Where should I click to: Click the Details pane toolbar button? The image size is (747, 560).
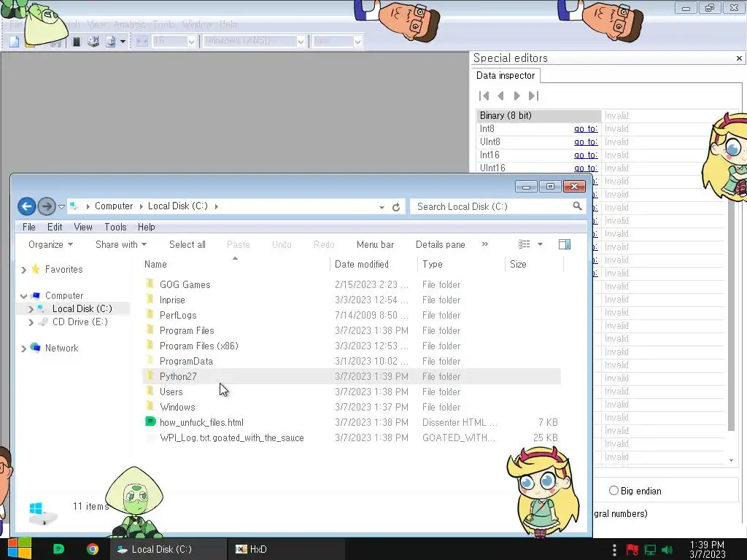pos(440,244)
